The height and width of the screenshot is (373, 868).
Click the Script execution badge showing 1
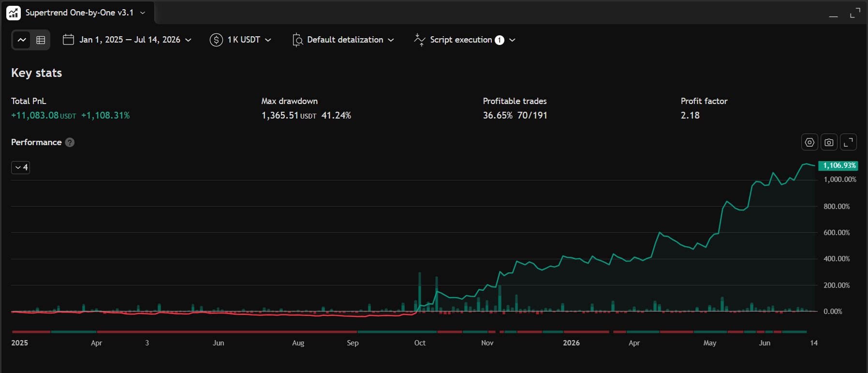(x=500, y=40)
